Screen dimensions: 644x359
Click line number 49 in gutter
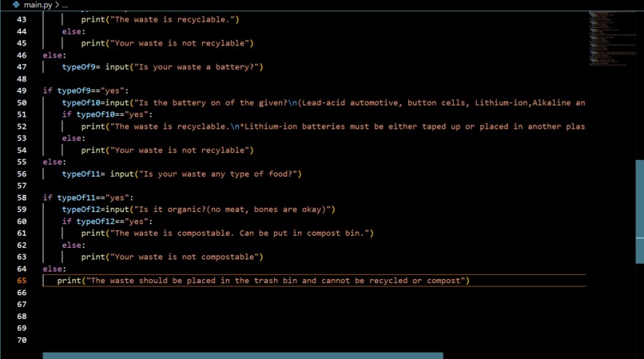coord(22,91)
